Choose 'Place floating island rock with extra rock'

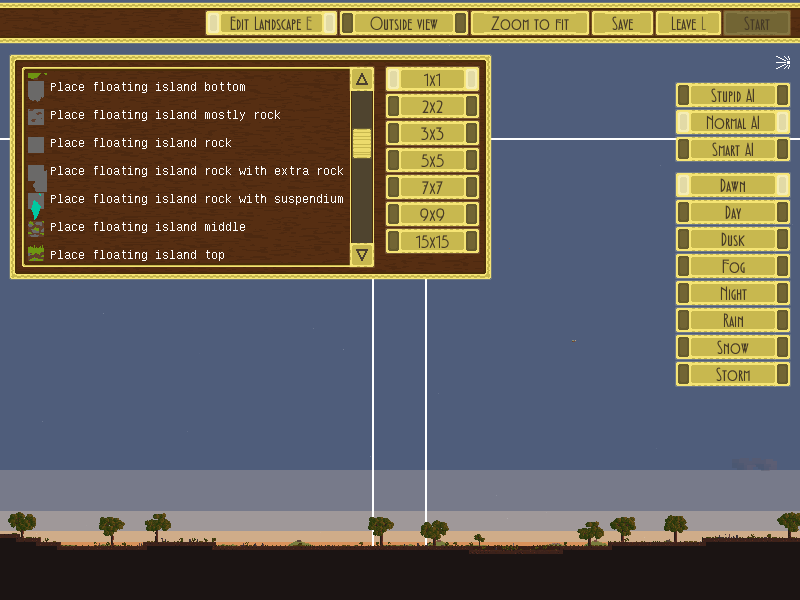(196, 171)
